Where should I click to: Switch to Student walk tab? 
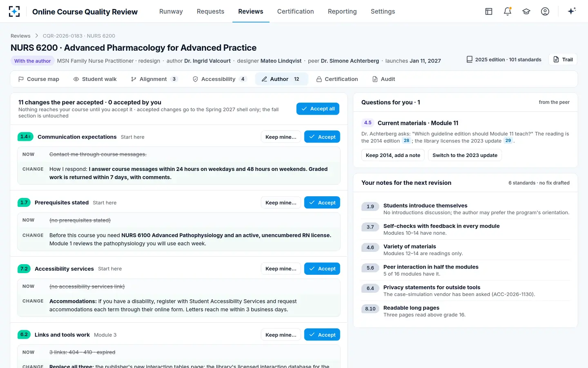[x=95, y=79]
